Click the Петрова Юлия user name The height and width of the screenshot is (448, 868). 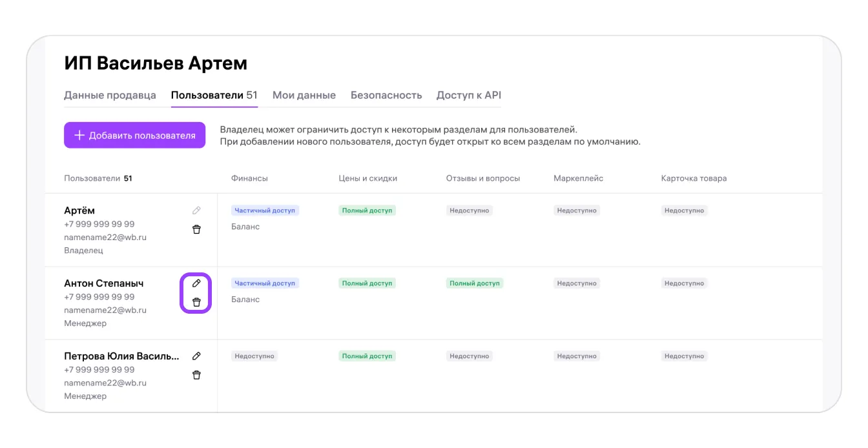point(121,356)
